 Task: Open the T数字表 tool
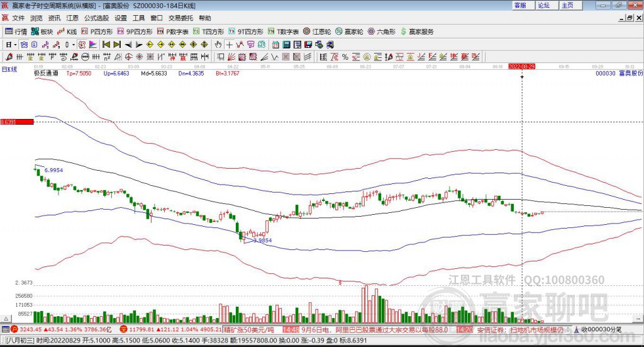tap(284, 31)
